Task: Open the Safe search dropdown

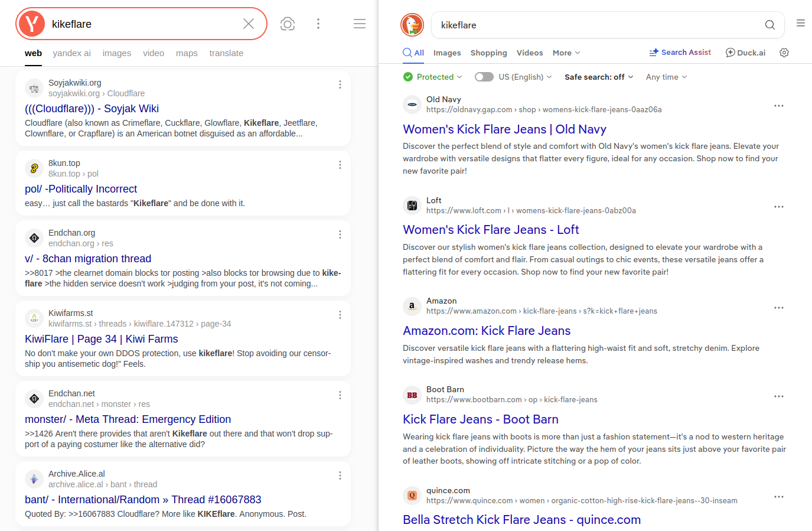Action: (x=599, y=77)
